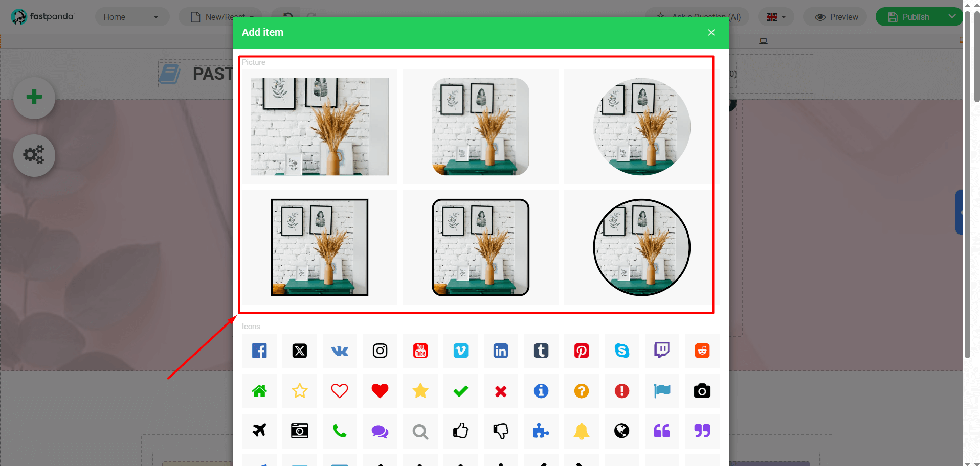This screenshot has width=980, height=466.
Task: Open the Publish options arrow
Action: point(952,16)
